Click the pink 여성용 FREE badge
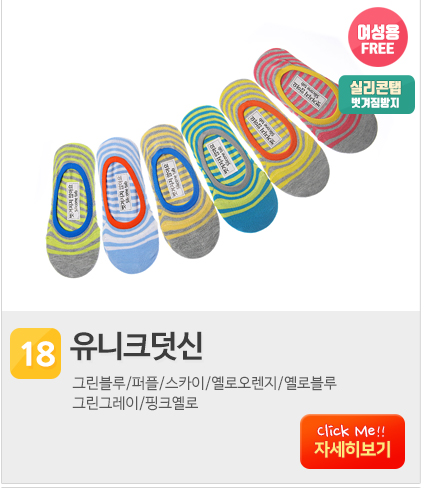Viewport: 429px width, 488px height. click(378, 37)
